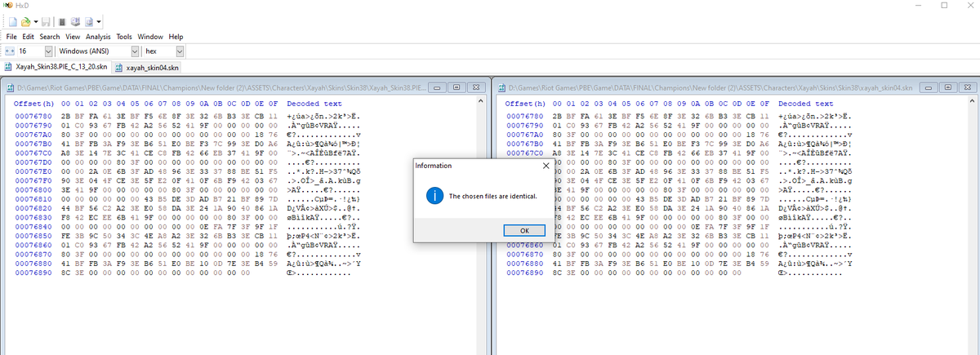Click the Open disk icon
Screen dimensions: 980x355
tap(75, 21)
